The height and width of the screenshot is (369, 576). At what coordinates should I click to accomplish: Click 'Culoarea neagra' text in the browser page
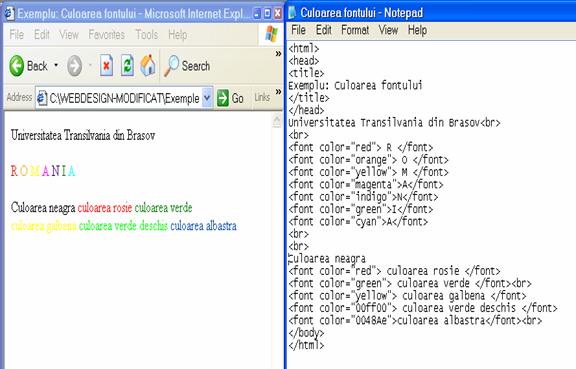pos(43,208)
